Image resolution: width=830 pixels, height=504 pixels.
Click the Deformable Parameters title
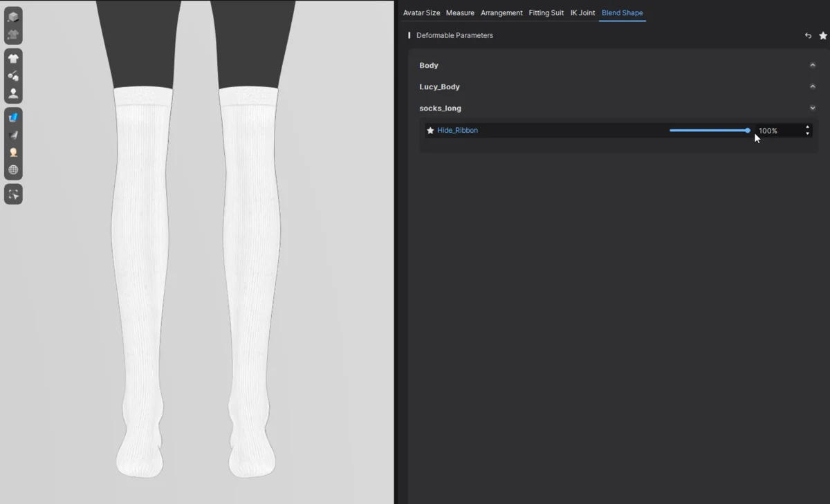click(x=454, y=35)
